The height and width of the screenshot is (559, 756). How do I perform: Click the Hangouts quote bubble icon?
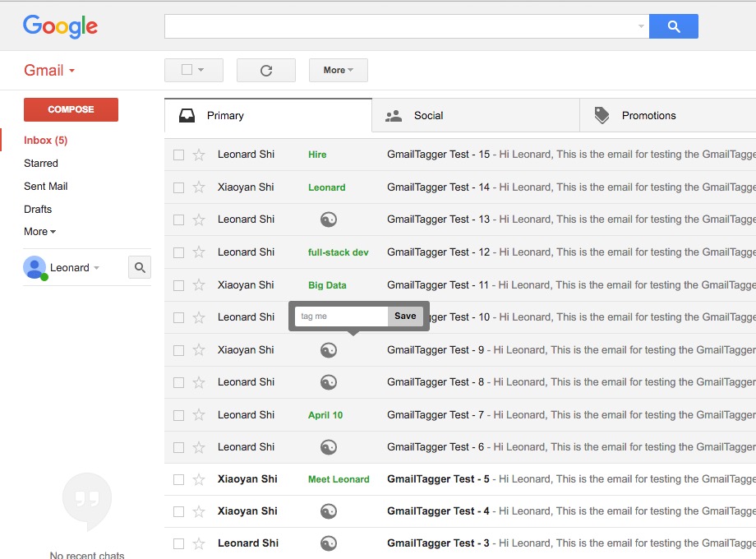click(x=87, y=501)
